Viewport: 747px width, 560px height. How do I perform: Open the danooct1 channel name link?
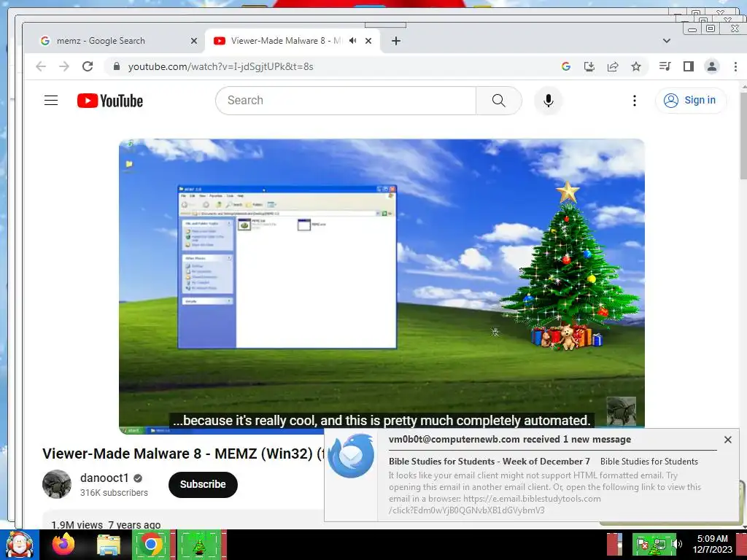[x=104, y=478]
